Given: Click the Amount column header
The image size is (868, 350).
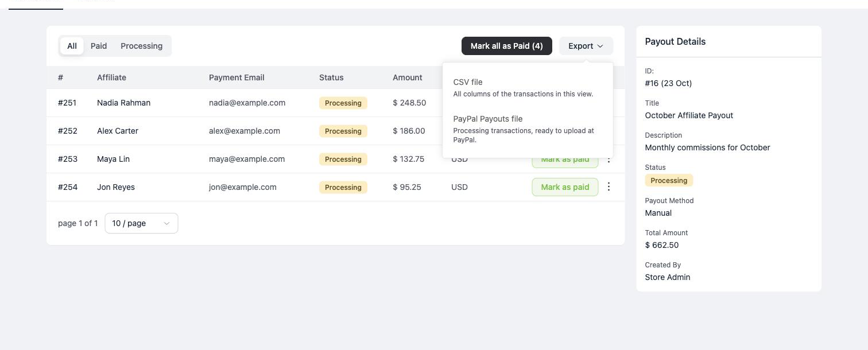Looking at the screenshot, I should [x=408, y=77].
